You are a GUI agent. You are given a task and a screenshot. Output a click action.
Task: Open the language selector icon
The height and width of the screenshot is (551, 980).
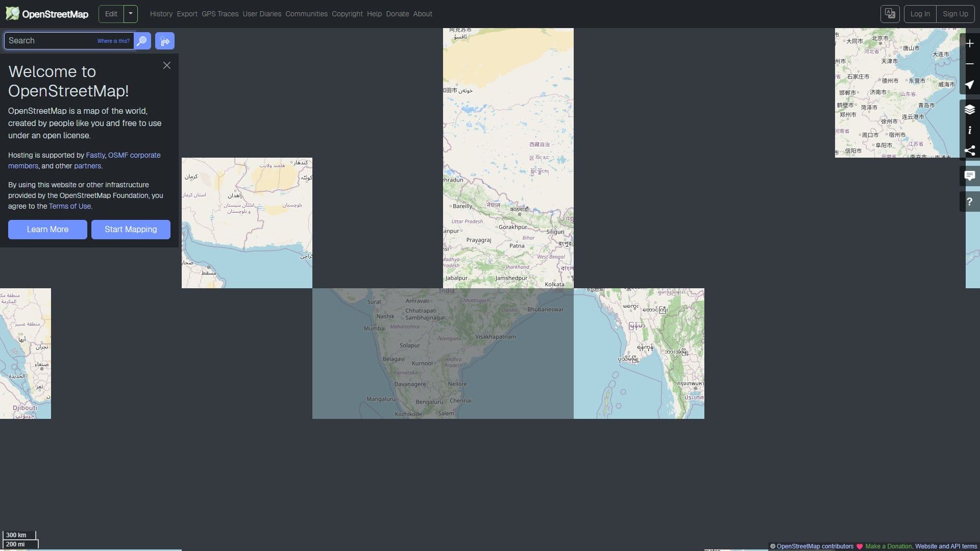click(x=890, y=14)
